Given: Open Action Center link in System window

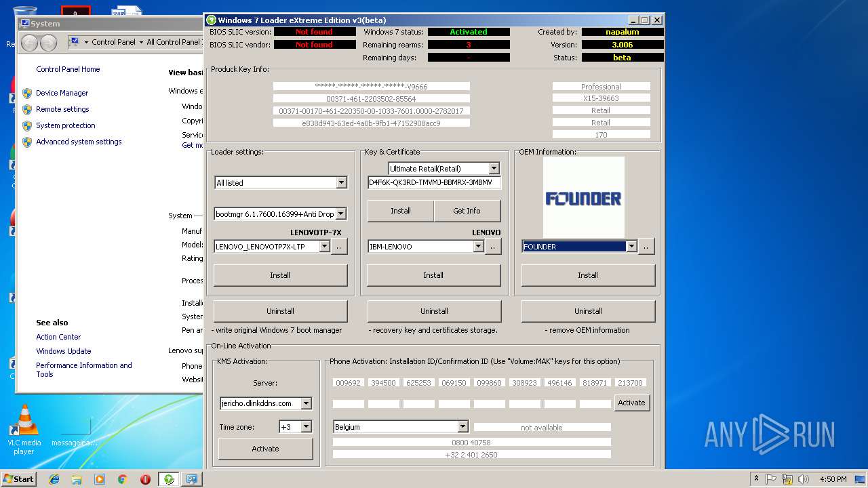Looking at the screenshot, I should (x=58, y=337).
